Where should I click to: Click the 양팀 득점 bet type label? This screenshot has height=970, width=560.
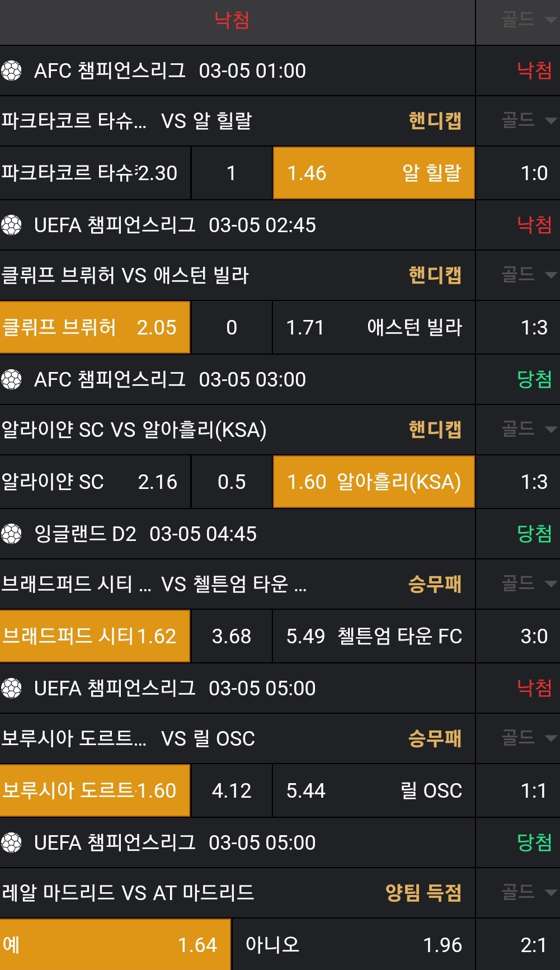(x=423, y=893)
